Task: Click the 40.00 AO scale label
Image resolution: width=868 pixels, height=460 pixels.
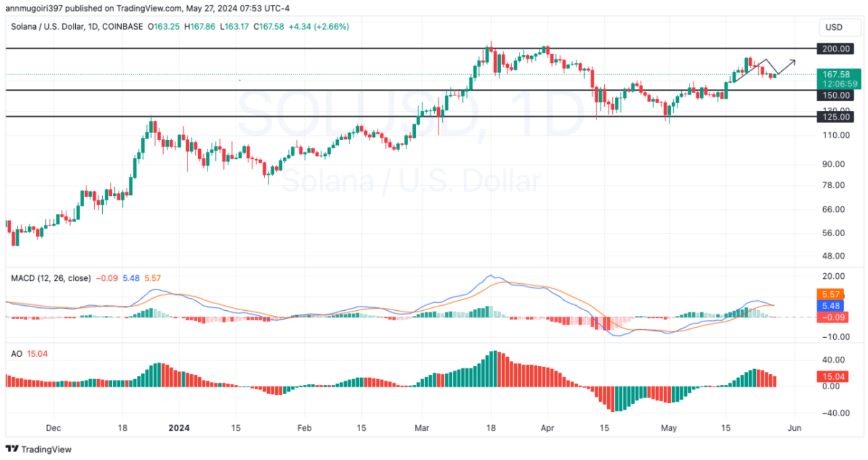Action: pos(834,360)
